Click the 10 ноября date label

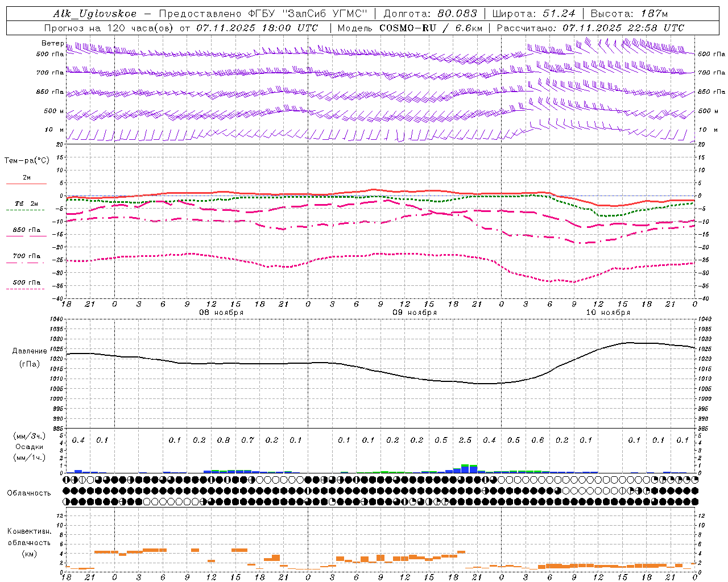[x=608, y=313]
